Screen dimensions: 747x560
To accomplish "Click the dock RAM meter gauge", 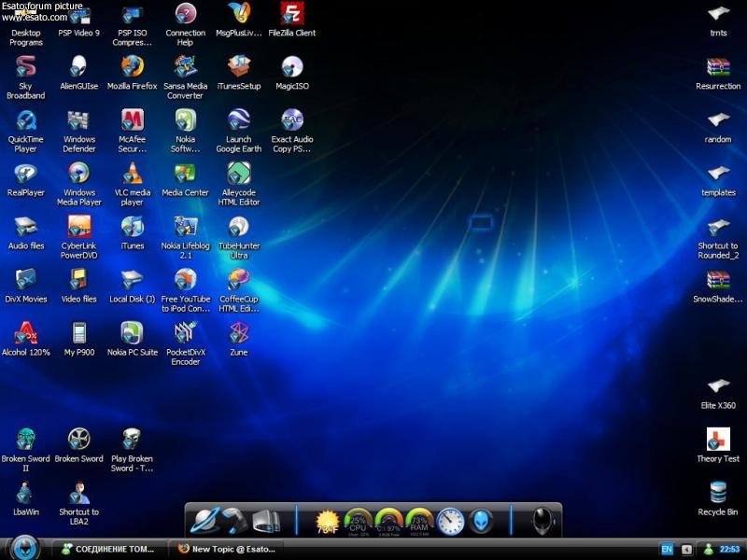I will click(x=418, y=523).
